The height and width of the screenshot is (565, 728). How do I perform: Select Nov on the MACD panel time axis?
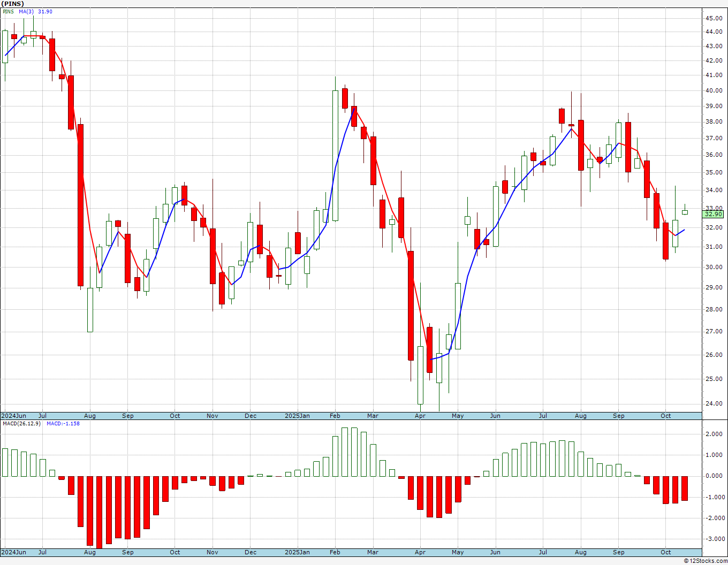pos(213,552)
